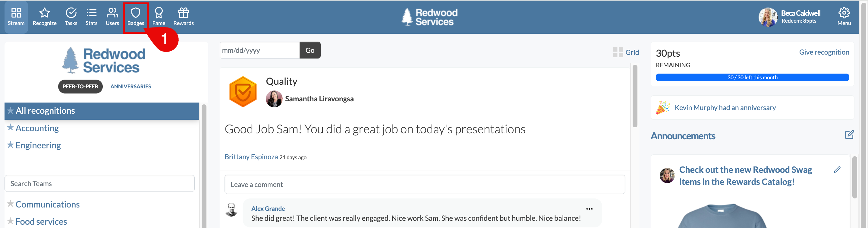Open the Menu gear icon
Image resolution: width=868 pixels, height=228 pixels.
coord(844,13)
